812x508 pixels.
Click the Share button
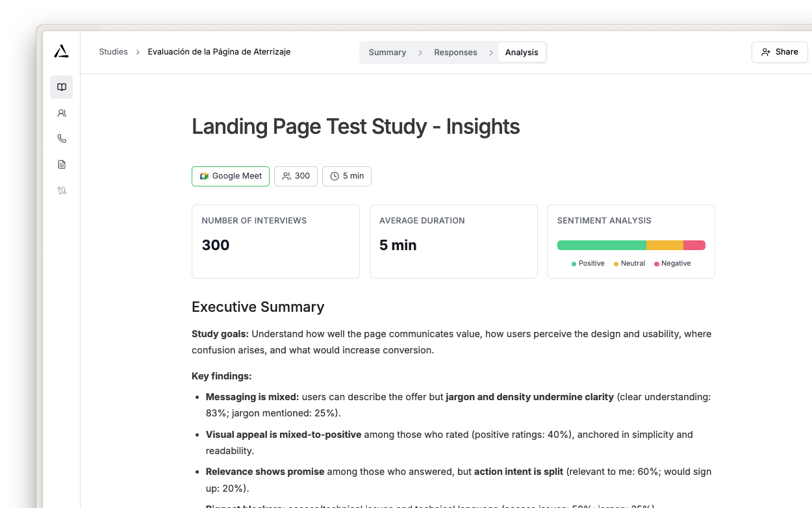pyautogui.click(x=780, y=52)
